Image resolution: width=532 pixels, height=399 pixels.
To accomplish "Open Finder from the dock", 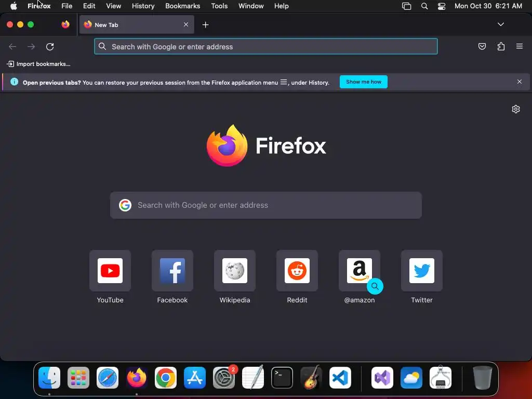I will click(x=49, y=378).
